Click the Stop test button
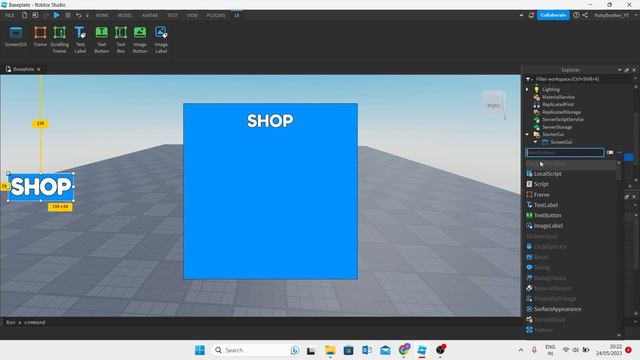640x360 pixels. pos(68,15)
